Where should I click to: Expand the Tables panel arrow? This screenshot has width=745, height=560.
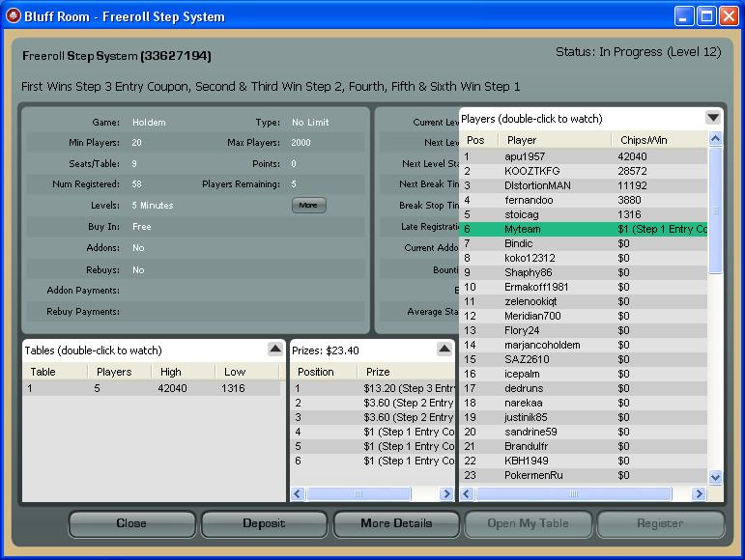point(274,350)
